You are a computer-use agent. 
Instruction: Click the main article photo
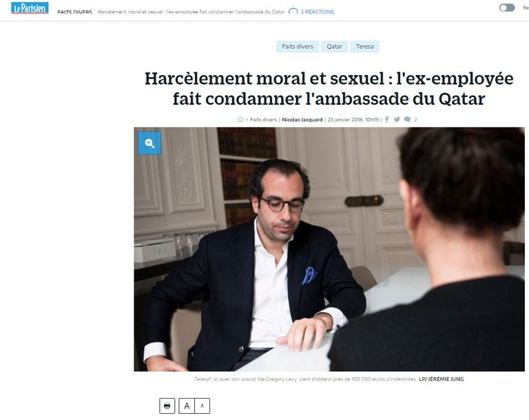tap(329, 249)
